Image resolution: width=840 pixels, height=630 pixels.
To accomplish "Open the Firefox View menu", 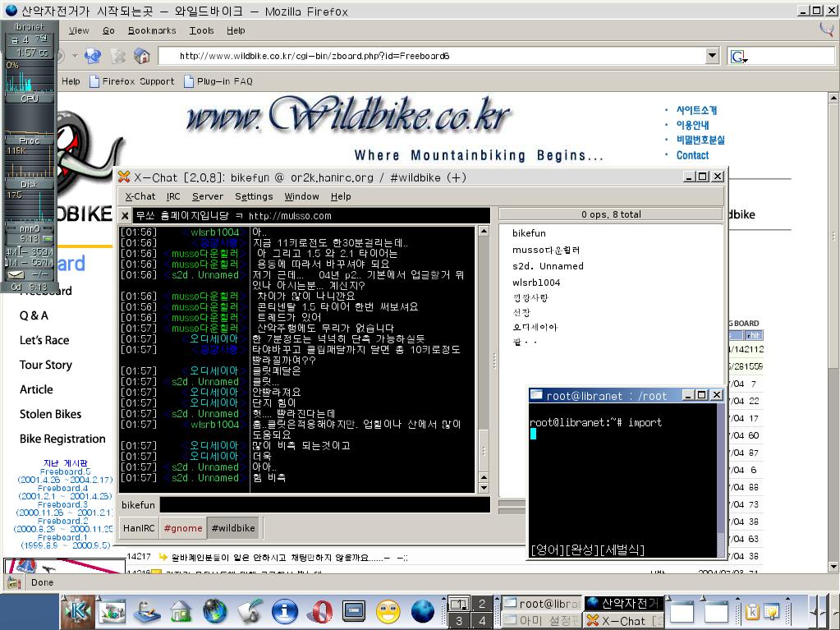I will click(79, 30).
